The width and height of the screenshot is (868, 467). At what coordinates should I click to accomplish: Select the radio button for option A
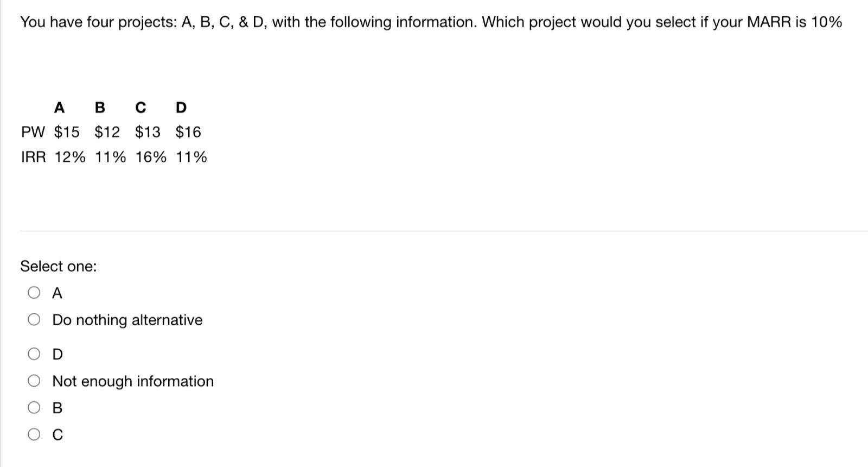34,293
